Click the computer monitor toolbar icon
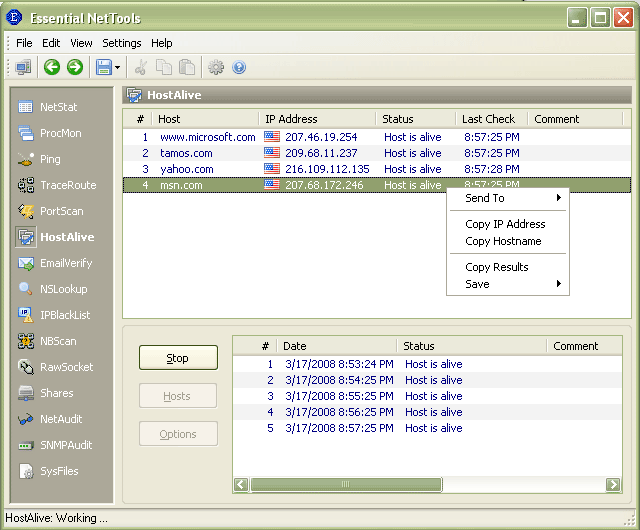640x530 pixels. (23, 67)
